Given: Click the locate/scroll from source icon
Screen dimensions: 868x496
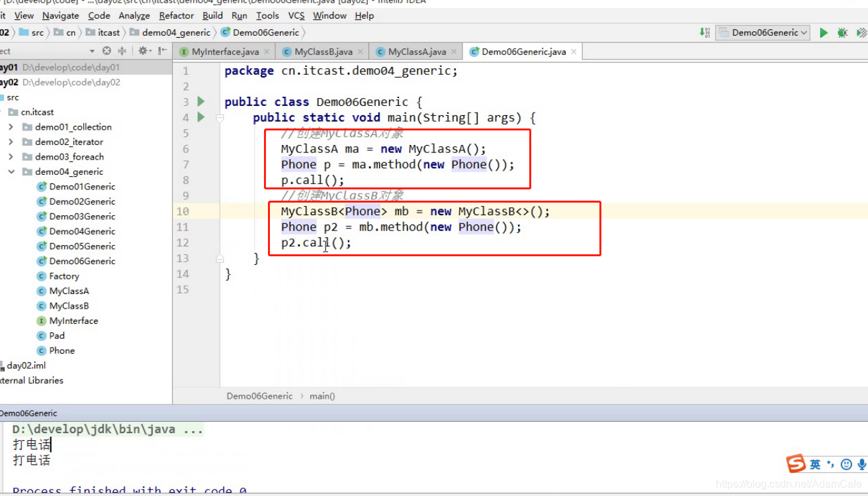Looking at the screenshot, I should [107, 51].
